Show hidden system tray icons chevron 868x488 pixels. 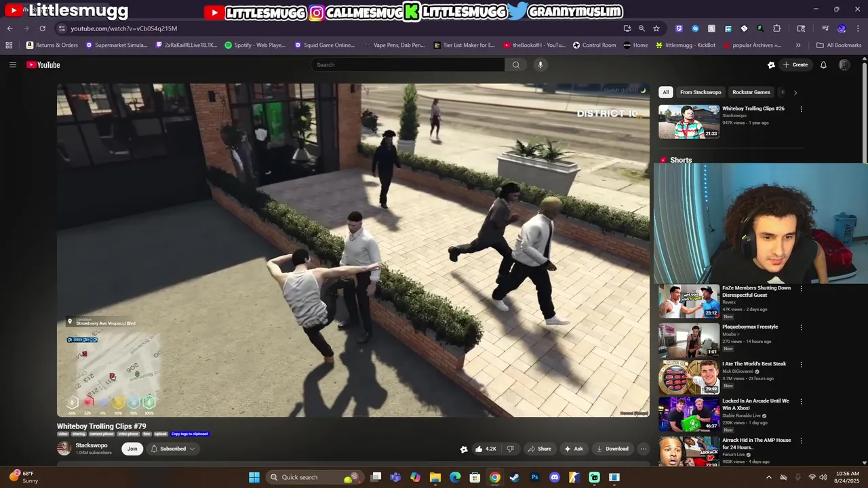click(768, 477)
